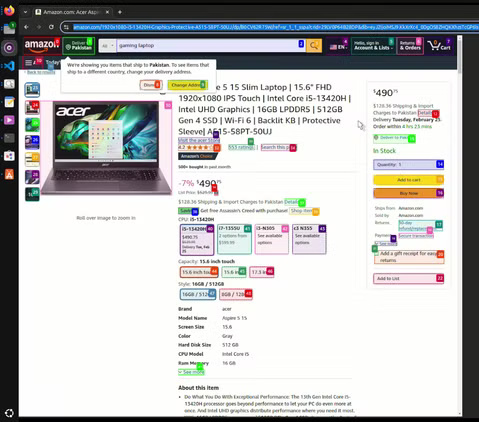This screenshot has width=479, height=422.
Task: Select the first product thumbnail image
Action: [32, 90]
